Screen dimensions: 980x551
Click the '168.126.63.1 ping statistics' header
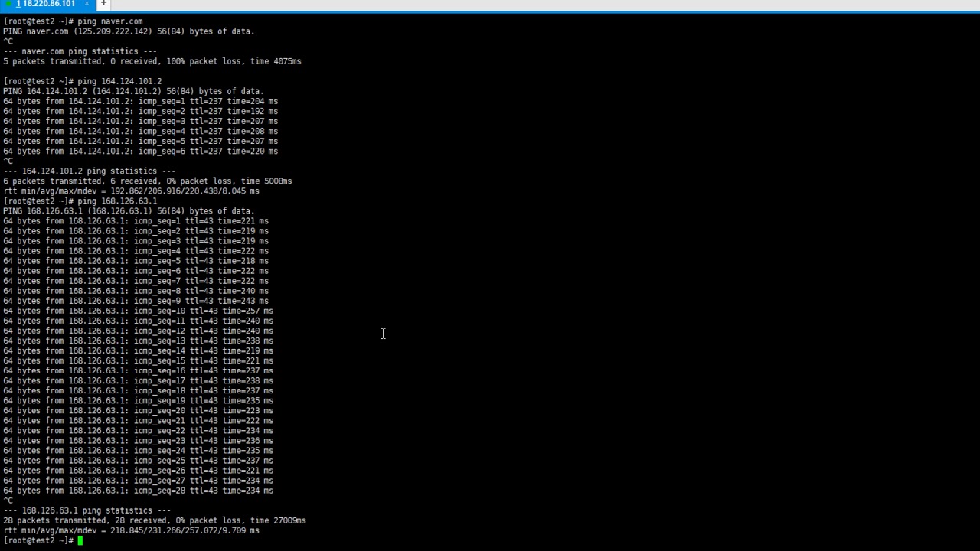coord(87,510)
